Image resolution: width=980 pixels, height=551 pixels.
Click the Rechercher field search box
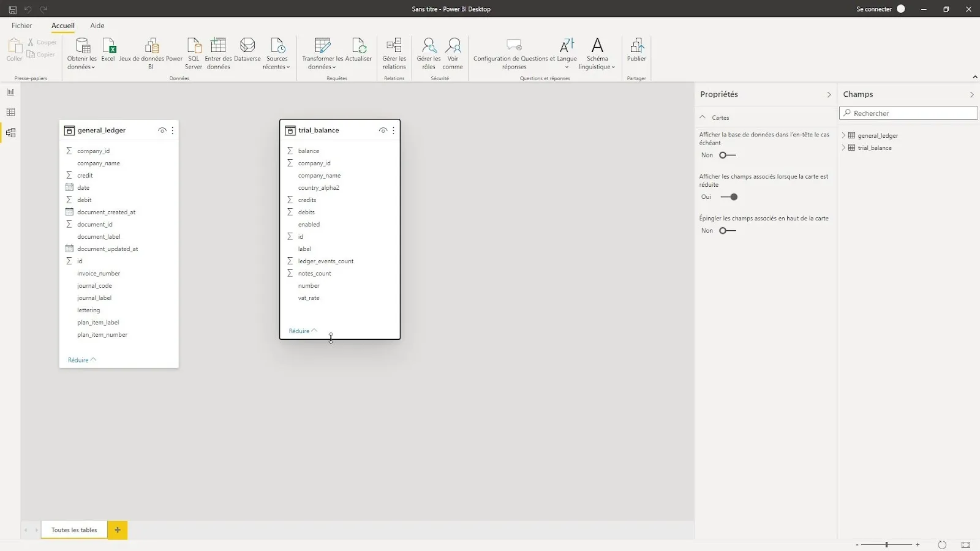point(908,113)
